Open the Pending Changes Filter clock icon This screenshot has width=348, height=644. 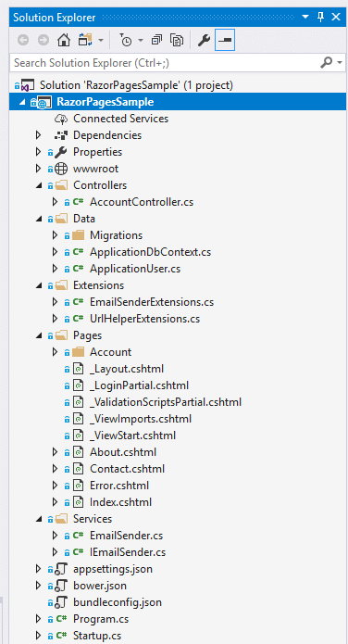point(126,40)
